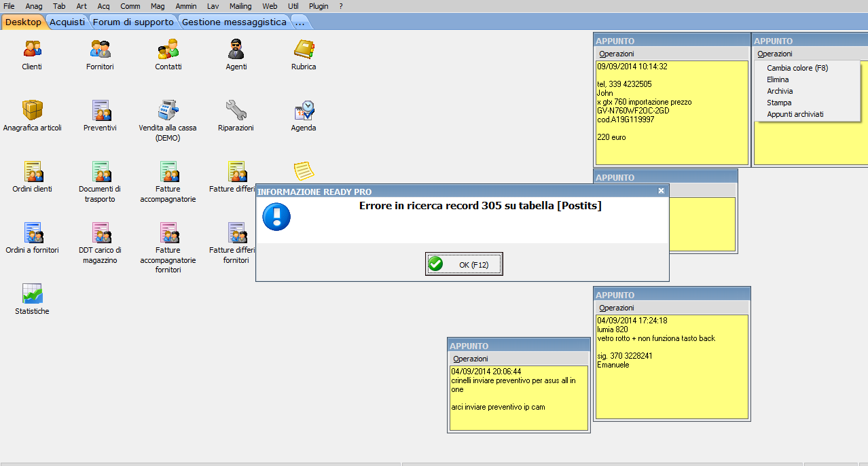This screenshot has height=466, width=868.
Task: Click Operazioni above the open menu
Action: tap(774, 54)
